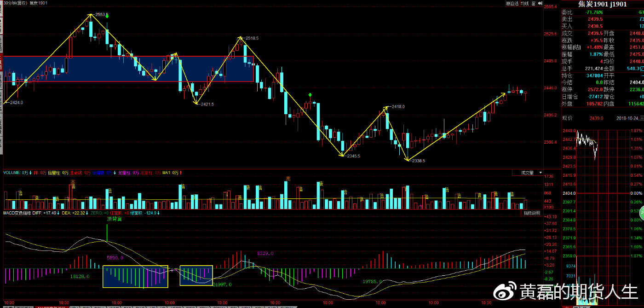The width and height of the screenshot is (644, 308).
Task: Click the DEA +22.32 value
Action: (75, 213)
